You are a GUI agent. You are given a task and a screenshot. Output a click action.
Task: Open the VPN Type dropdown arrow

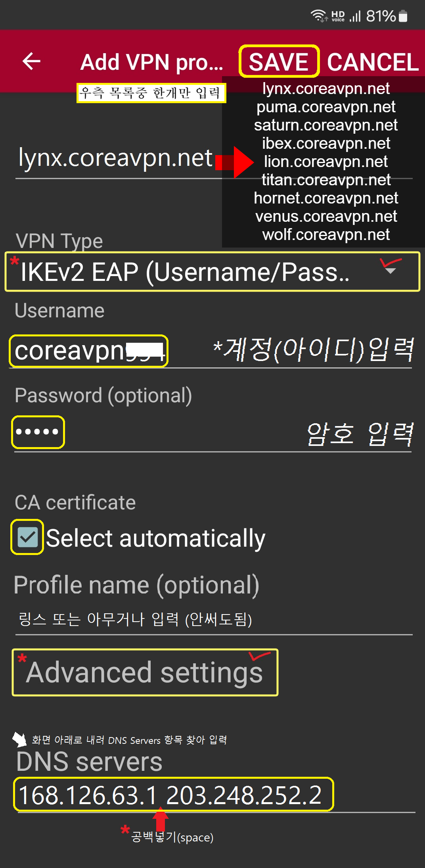[x=391, y=271]
